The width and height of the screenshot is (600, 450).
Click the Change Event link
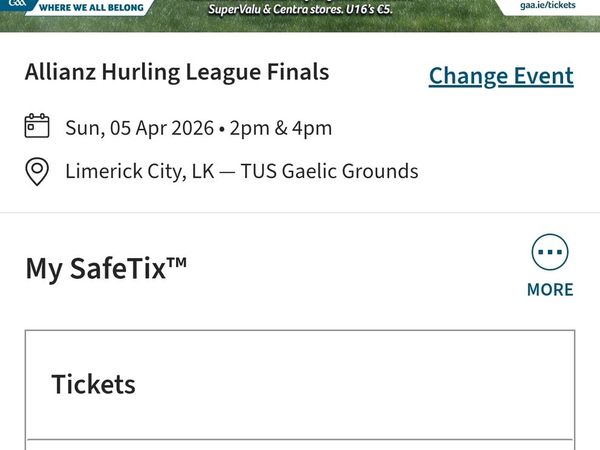tap(501, 76)
